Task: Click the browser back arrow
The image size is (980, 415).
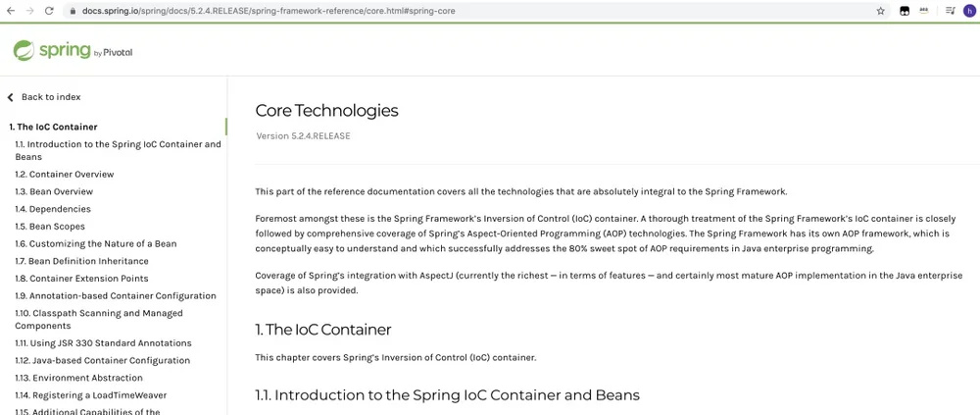Action: click(x=10, y=11)
